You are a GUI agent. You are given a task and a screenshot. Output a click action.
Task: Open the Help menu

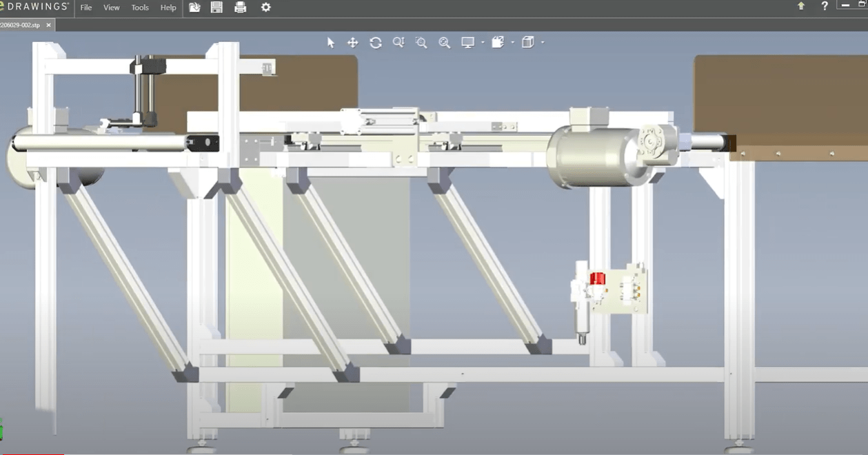pyautogui.click(x=168, y=8)
